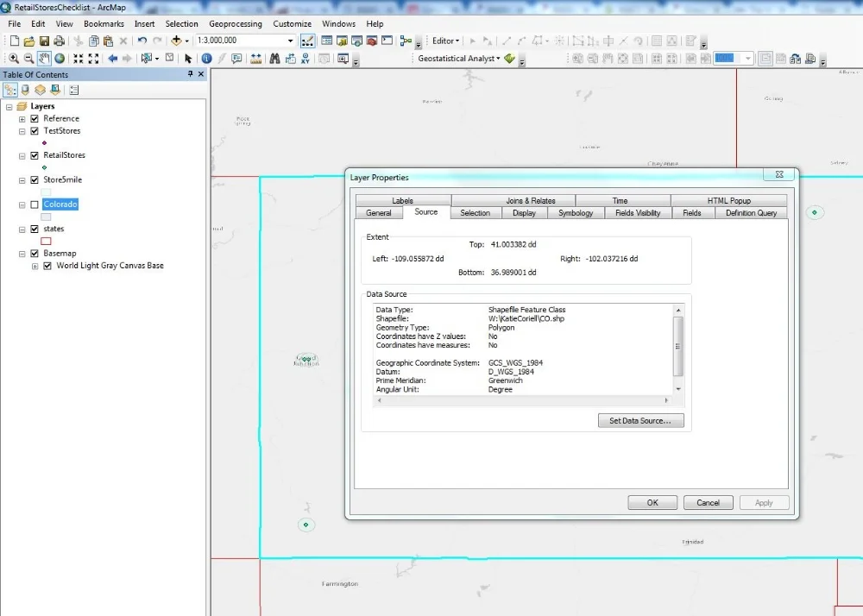This screenshot has width=863, height=616.
Task: Open the Geostatistical Wizard icon
Action: (510, 59)
